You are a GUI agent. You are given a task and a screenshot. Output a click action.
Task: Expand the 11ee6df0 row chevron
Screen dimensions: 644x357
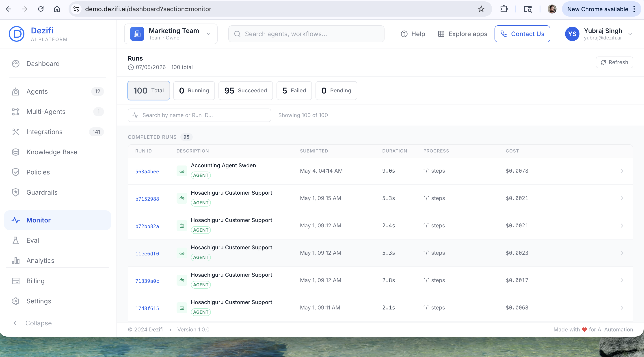tap(622, 253)
